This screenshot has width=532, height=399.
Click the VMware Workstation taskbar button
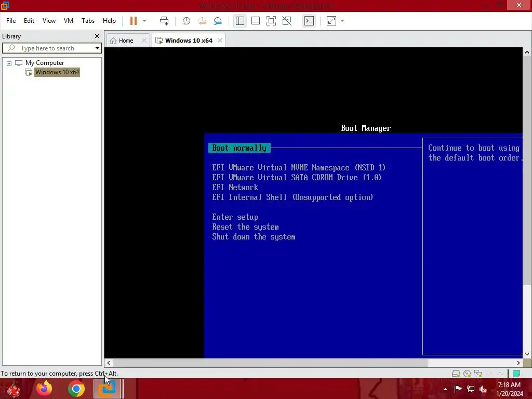108,389
